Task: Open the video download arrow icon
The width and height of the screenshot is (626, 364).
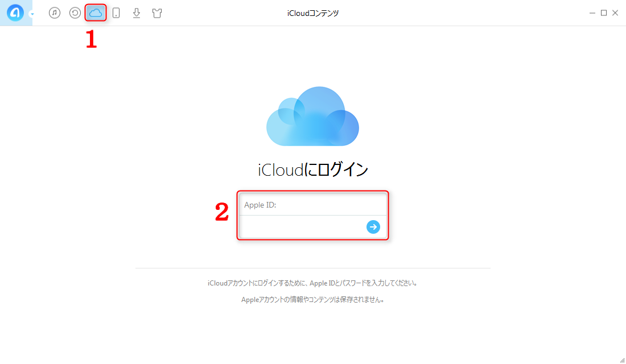Action: (137, 13)
